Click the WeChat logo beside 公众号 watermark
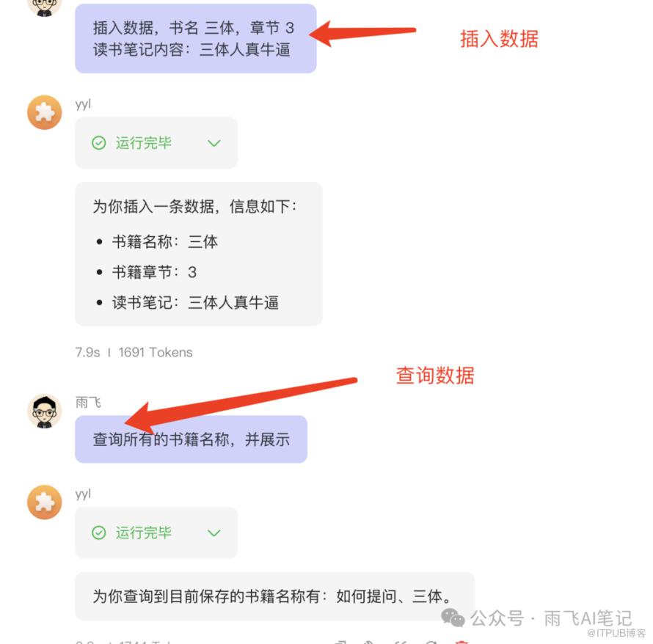This screenshot has width=653, height=644. [453, 618]
